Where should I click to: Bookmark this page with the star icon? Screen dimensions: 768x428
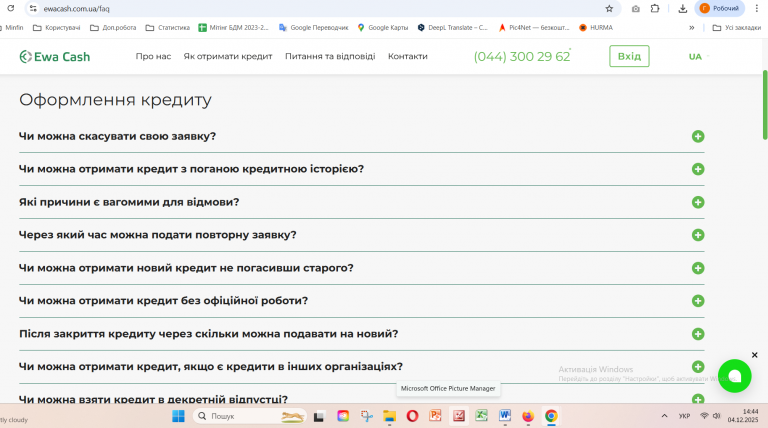tap(609, 8)
